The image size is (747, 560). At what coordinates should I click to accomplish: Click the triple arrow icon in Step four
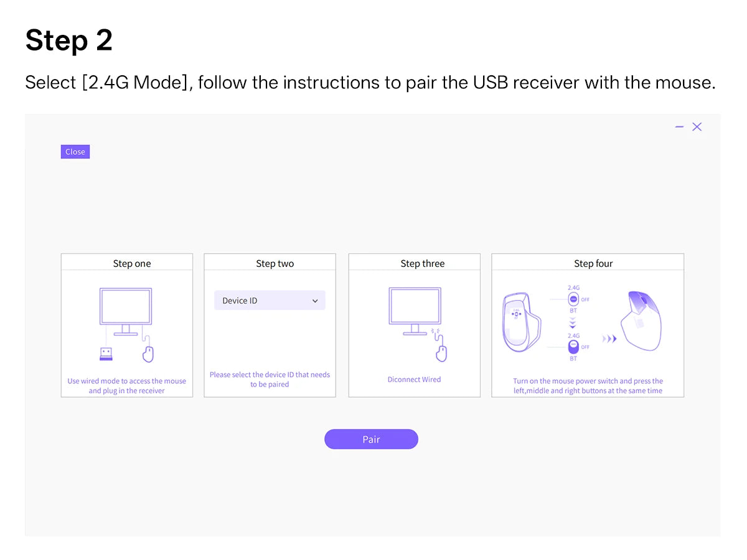point(609,339)
